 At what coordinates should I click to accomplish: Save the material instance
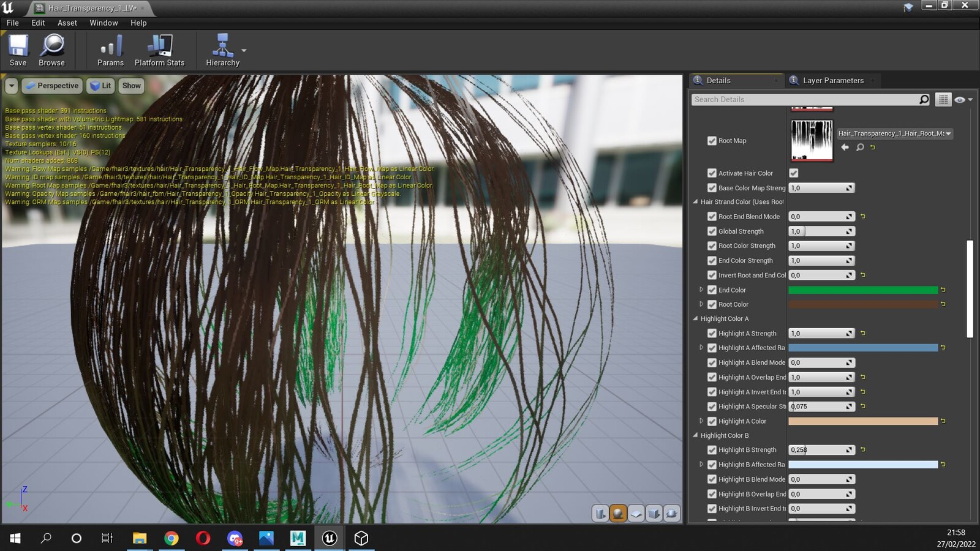[x=18, y=50]
